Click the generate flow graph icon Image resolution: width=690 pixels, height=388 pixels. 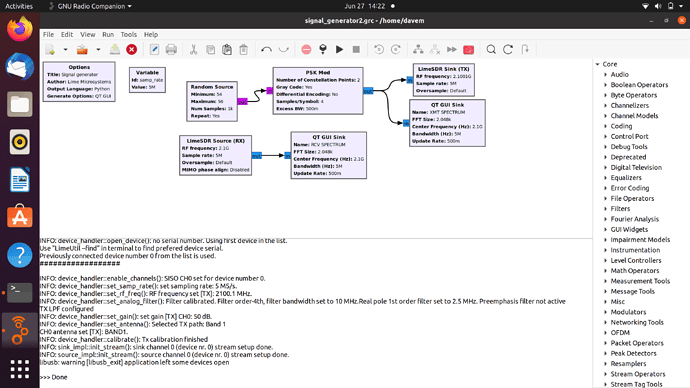pyautogui.click(x=323, y=49)
